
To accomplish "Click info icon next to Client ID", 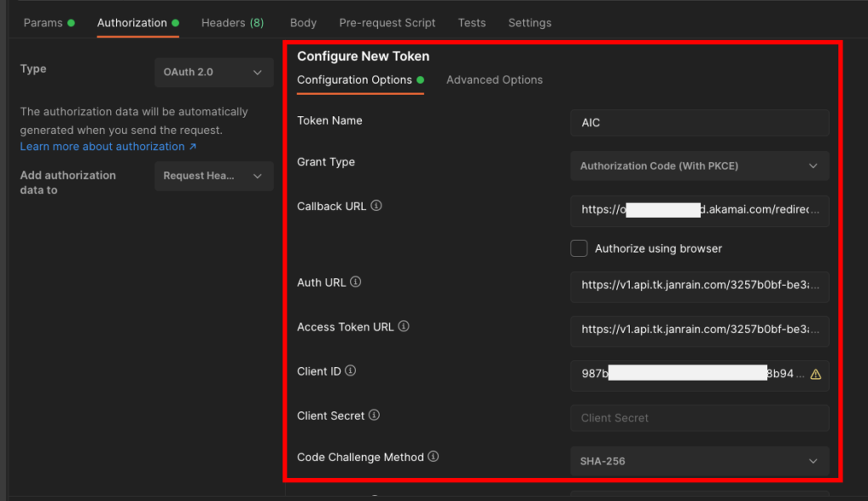I will 350,371.
